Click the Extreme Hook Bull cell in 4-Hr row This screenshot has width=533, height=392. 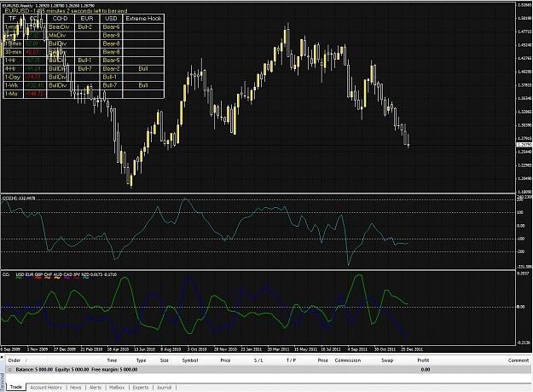click(143, 69)
